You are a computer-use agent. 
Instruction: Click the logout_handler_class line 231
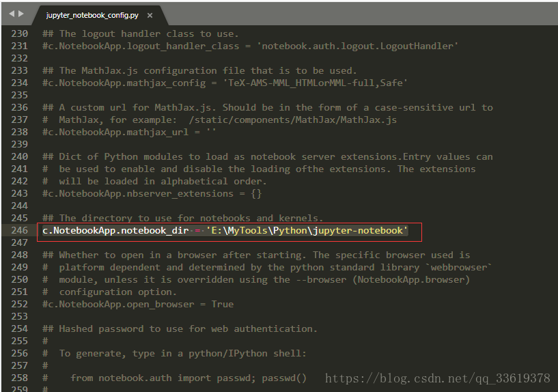[250, 46]
